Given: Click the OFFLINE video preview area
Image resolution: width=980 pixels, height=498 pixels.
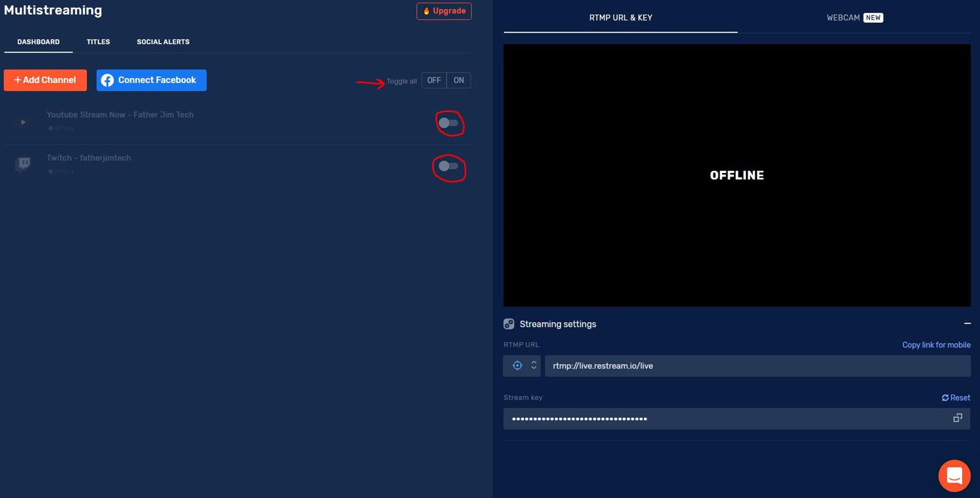Looking at the screenshot, I should (x=737, y=176).
